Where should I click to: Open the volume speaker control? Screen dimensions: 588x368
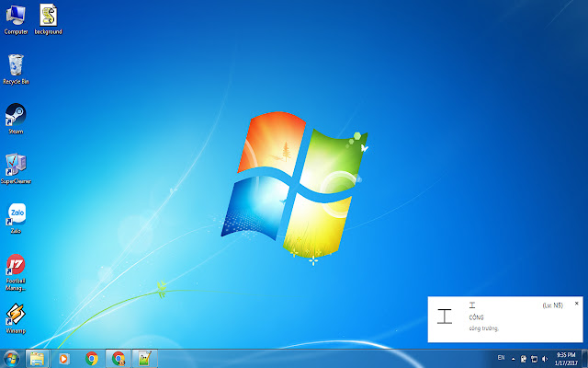coord(545,358)
